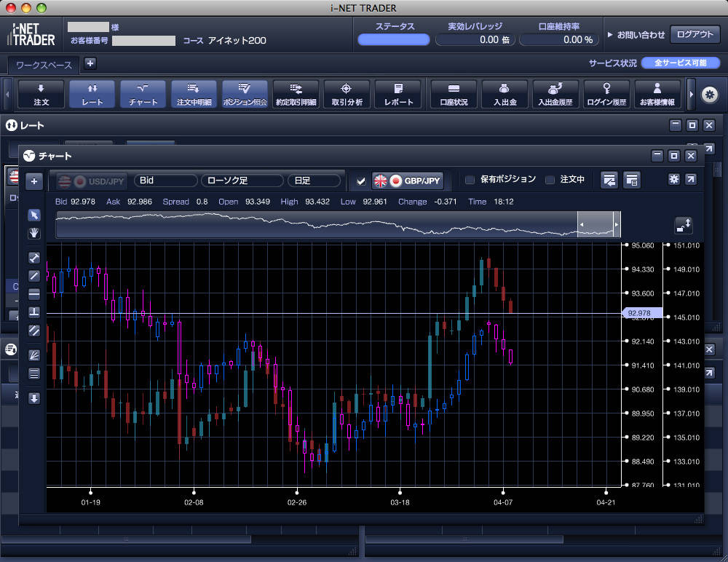Click the overview navigator left arrow

pos(581,225)
